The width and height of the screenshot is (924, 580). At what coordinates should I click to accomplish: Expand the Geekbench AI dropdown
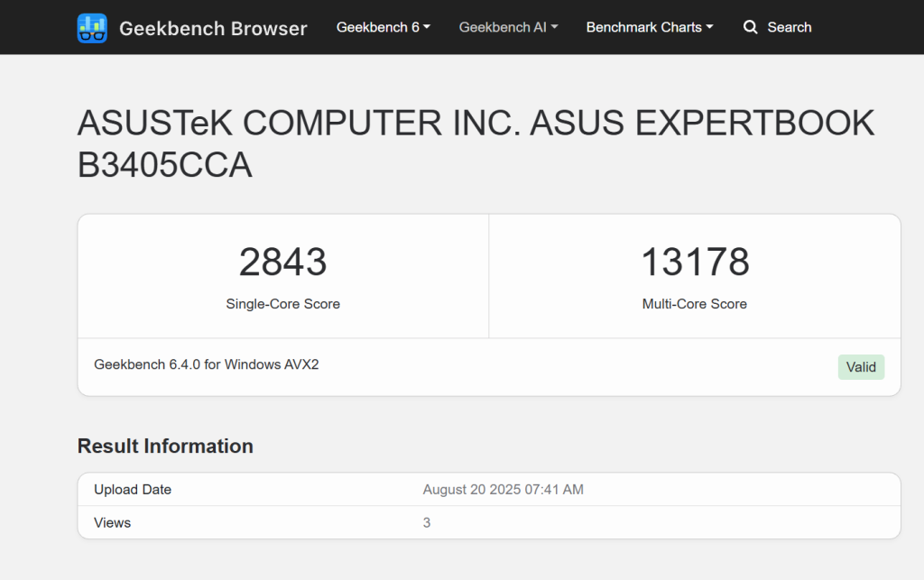click(507, 27)
